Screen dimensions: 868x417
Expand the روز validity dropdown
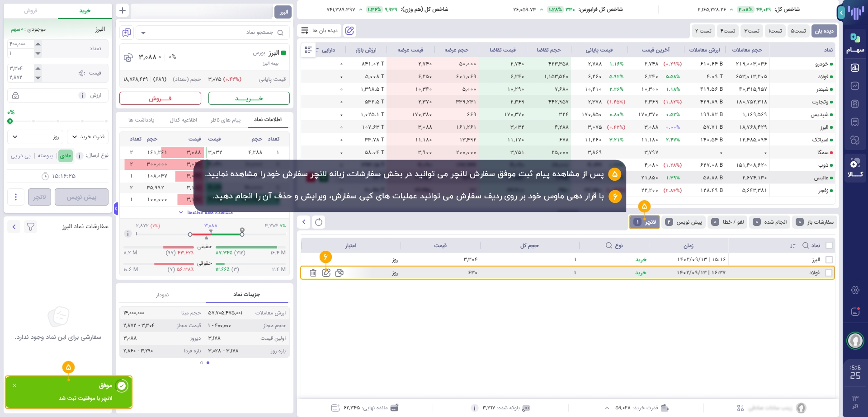coord(35,137)
